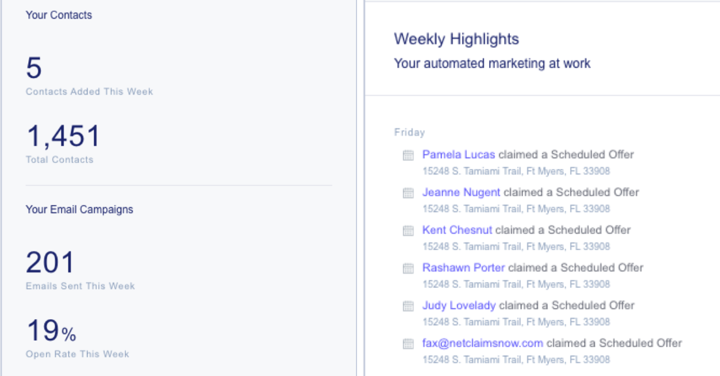The width and height of the screenshot is (720, 376).
Task: Open Jeanne Nugent contact link
Action: 461,192
